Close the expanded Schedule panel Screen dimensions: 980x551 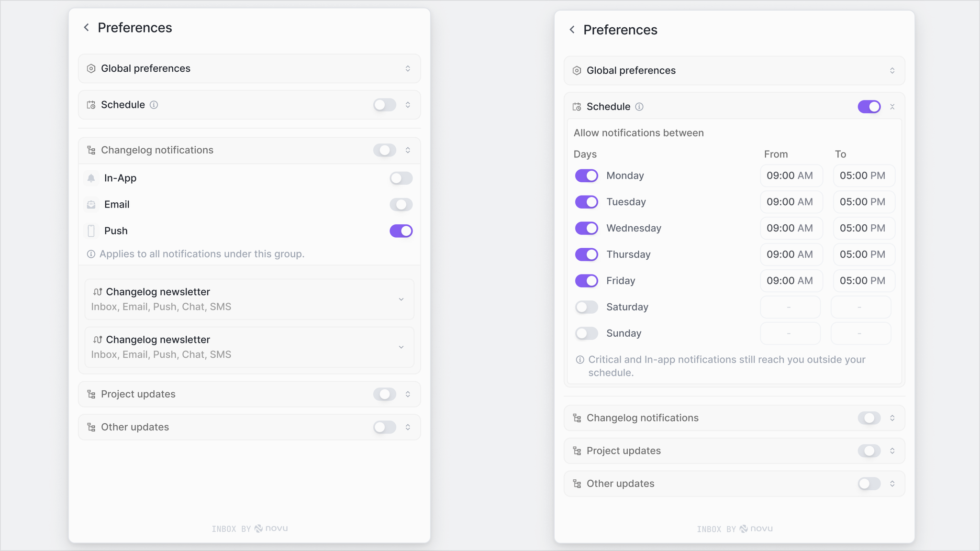point(892,106)
